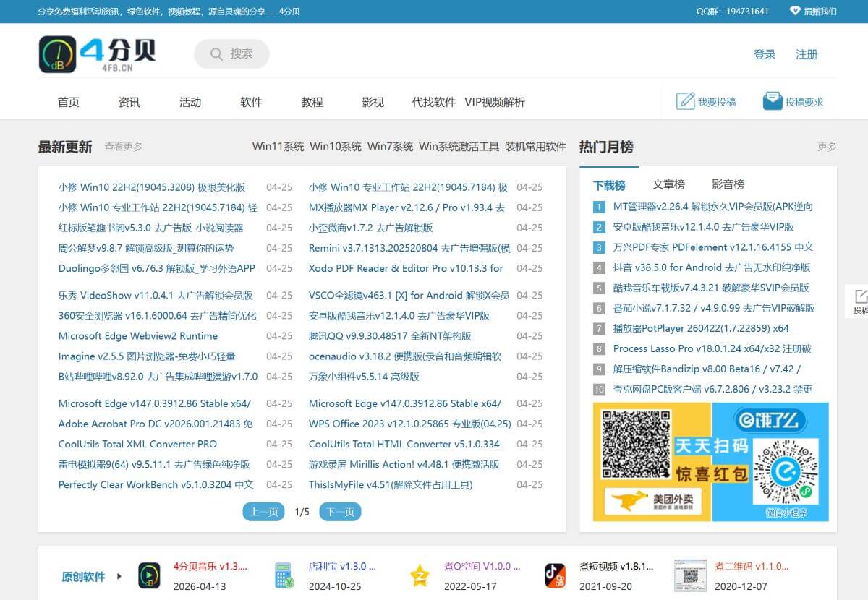
Task: Open Duolingo多邻国 v6.76.3 article
Action: 157,268
